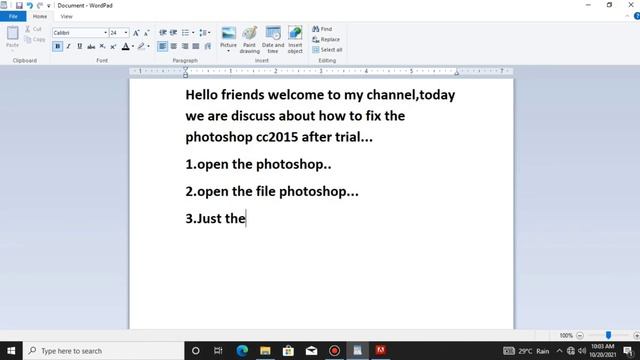
Task: Grow font size
Action: [x=136, y=33]
